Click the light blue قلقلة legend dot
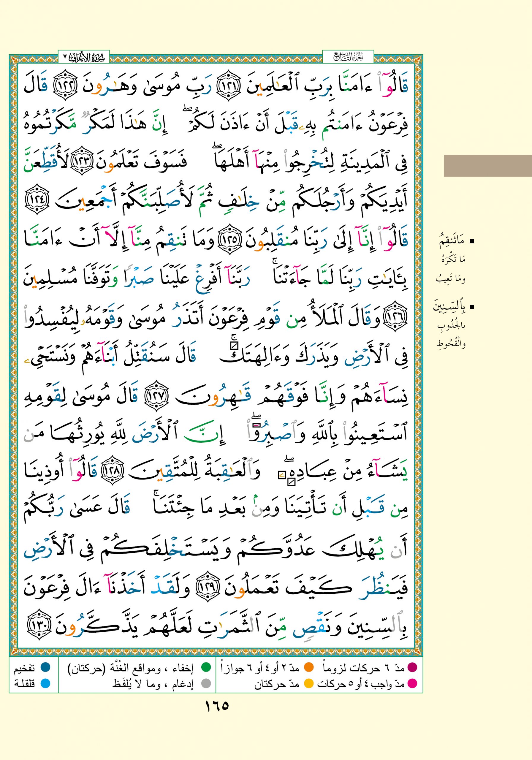Viewport: 532px width, 760px height. coord(45,683)
